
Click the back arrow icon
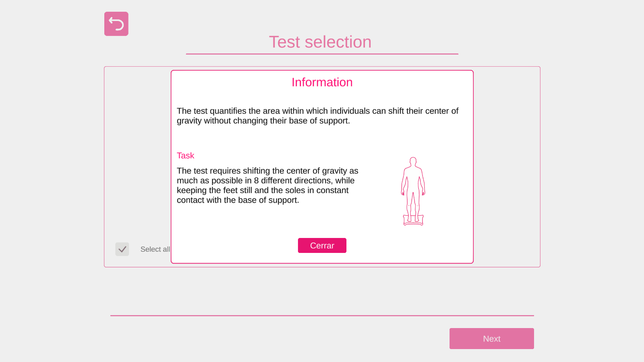pos(116,24)
